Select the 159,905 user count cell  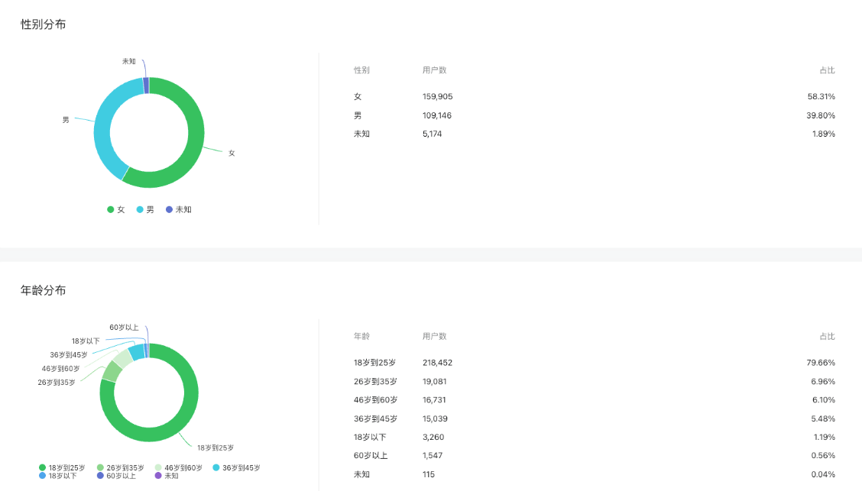pos(437,97)
